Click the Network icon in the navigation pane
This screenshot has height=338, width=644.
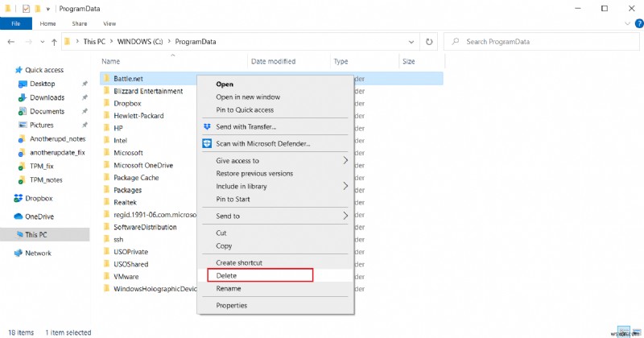click(19, 253)
